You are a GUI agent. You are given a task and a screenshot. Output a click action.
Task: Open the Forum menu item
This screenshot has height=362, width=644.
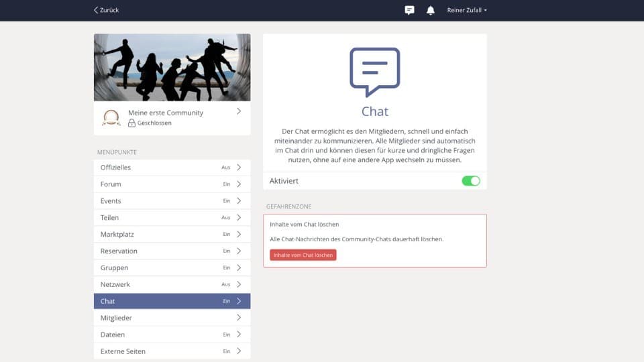pos(172,184)
